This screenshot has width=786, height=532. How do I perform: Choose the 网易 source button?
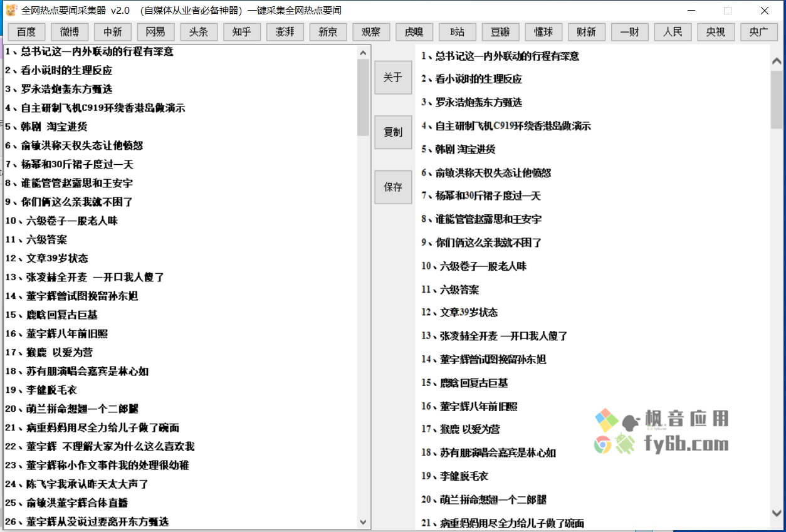point(155,32)
